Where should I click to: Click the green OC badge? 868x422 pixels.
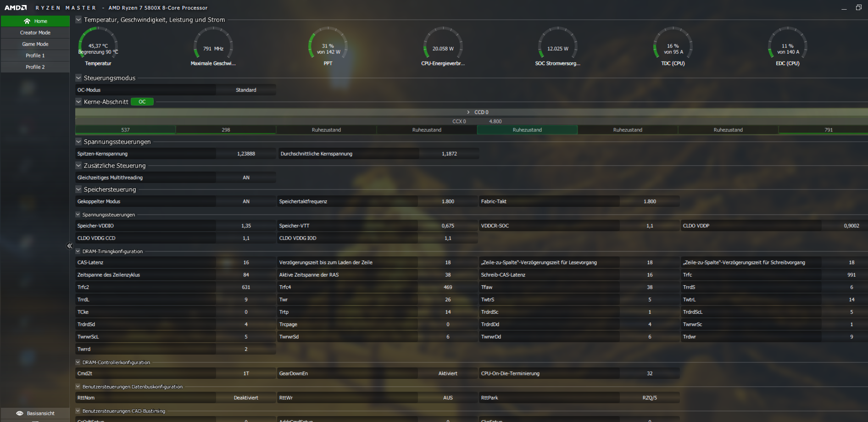(142, 102)
